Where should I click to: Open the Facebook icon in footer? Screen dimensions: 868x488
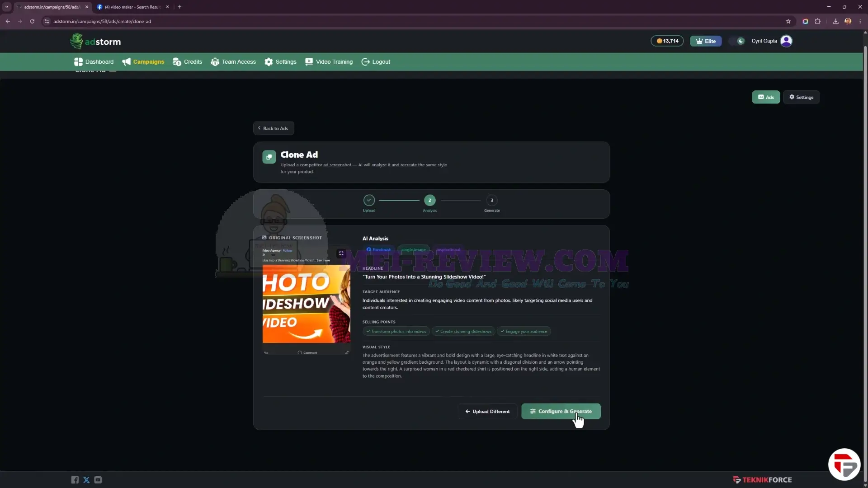coord(75,480)
